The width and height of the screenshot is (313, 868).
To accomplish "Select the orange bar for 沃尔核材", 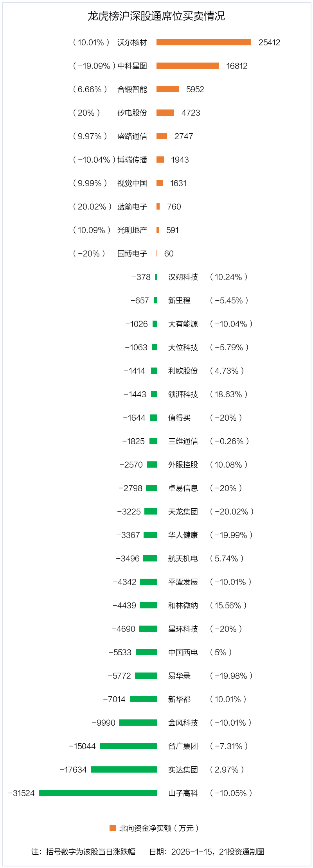I will tap(203, 42).
